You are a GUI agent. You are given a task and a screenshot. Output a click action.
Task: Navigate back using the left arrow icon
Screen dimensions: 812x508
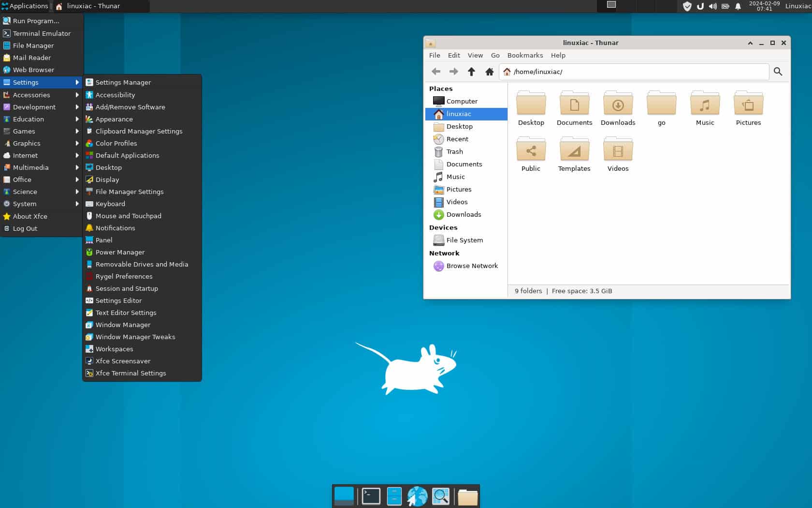point(435,71)
